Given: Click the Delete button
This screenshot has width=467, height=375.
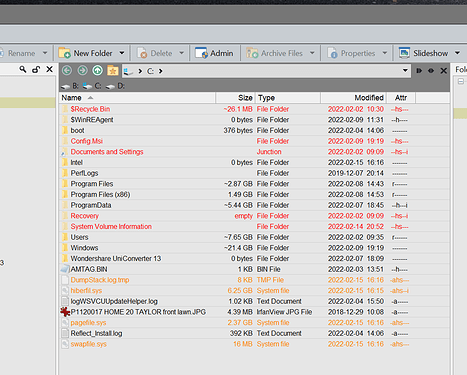Looking at the screenshot, I should point(155,53).
